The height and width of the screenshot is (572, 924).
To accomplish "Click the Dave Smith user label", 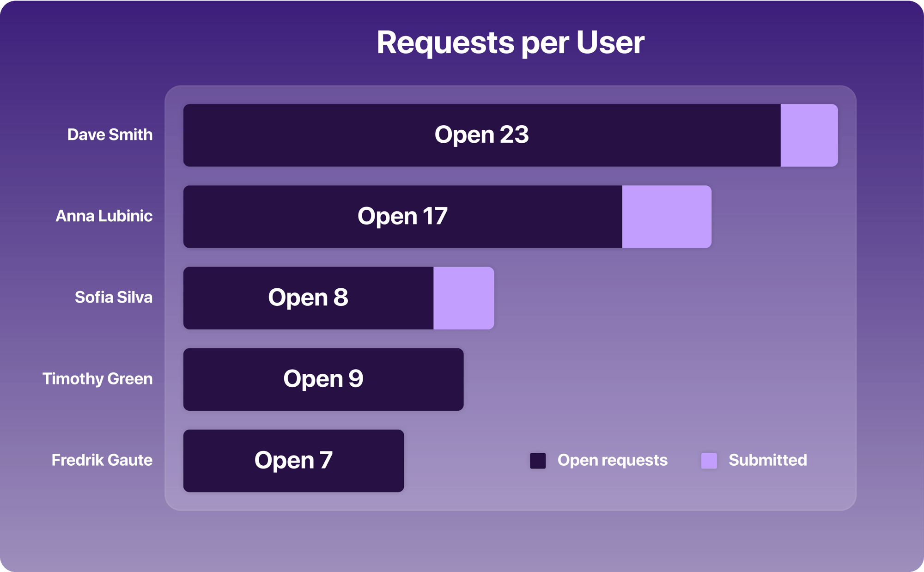I will [x=110, y=135].
